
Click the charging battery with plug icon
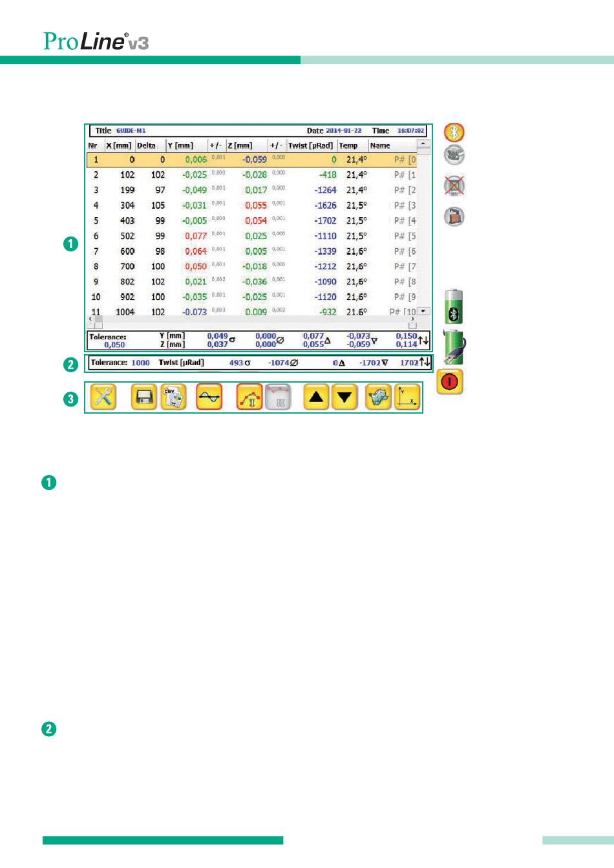point(454,347)
